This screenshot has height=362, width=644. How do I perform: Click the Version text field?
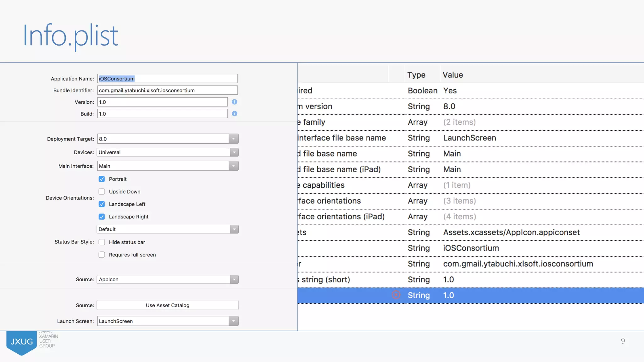point(162,102)
